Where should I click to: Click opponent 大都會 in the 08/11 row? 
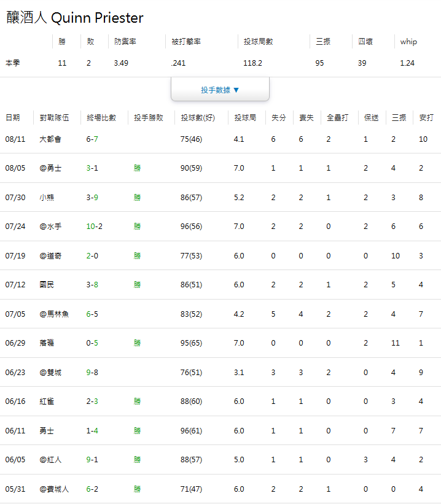(x=50, y=139)
